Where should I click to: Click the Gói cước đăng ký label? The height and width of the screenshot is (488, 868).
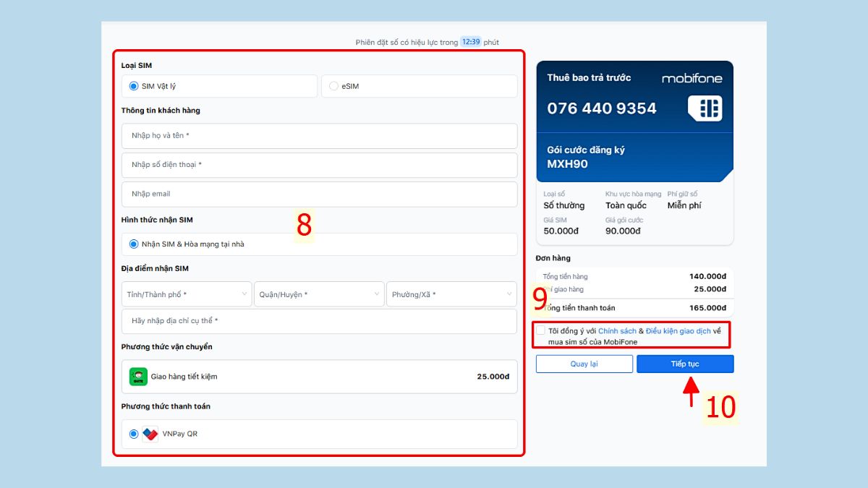[586, 150]
